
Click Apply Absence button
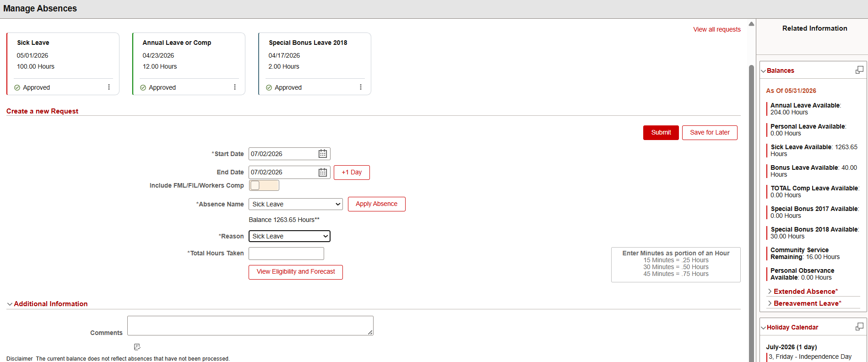[x=377, y=204]
